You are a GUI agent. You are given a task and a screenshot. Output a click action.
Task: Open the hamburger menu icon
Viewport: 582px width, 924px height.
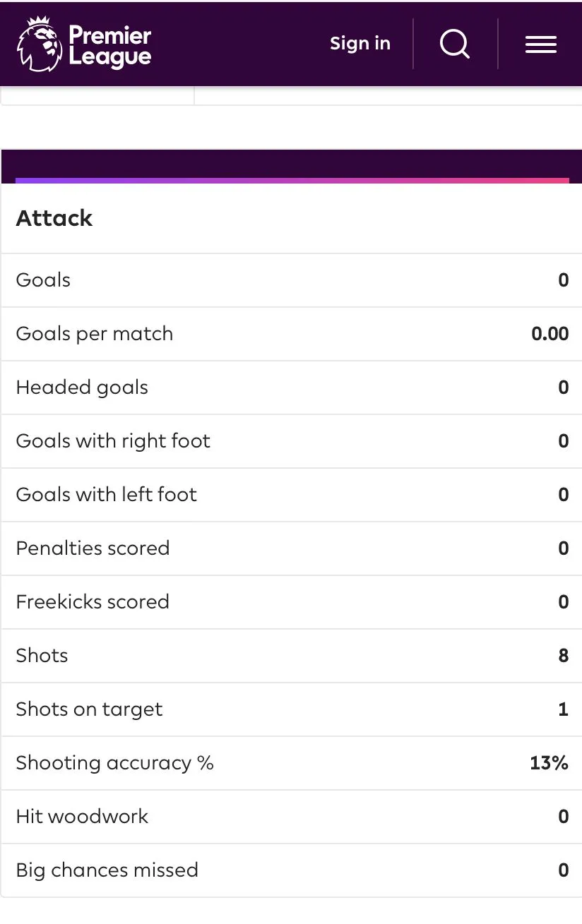(541, 44)
